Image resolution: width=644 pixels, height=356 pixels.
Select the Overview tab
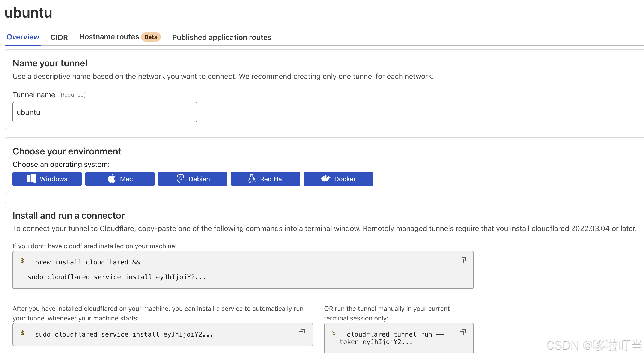(23, 37)
